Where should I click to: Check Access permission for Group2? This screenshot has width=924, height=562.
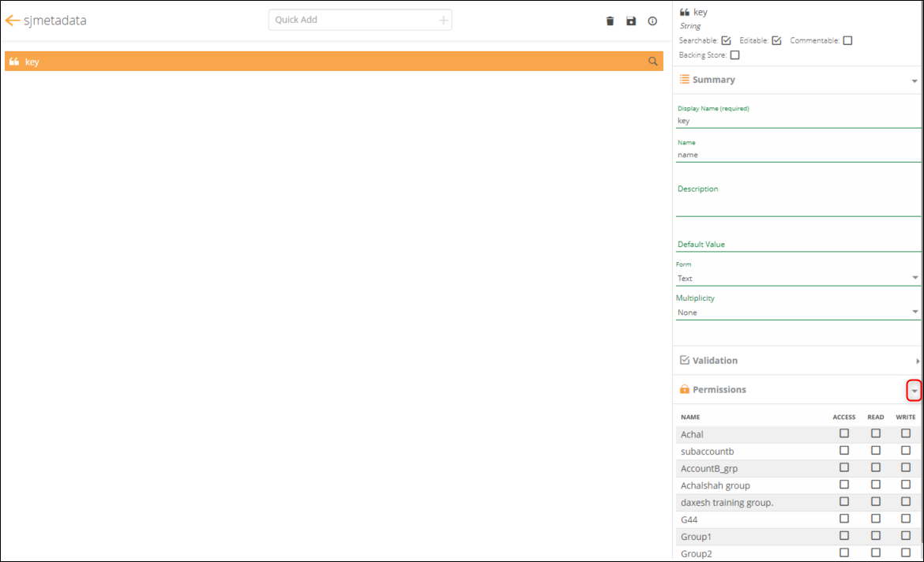(844, 553)
